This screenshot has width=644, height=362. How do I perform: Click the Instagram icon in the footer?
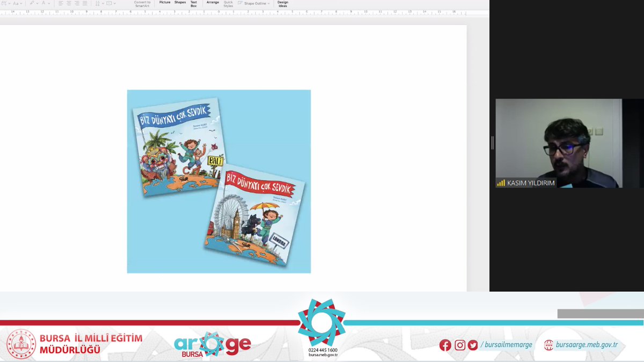[x=460, y=345]
